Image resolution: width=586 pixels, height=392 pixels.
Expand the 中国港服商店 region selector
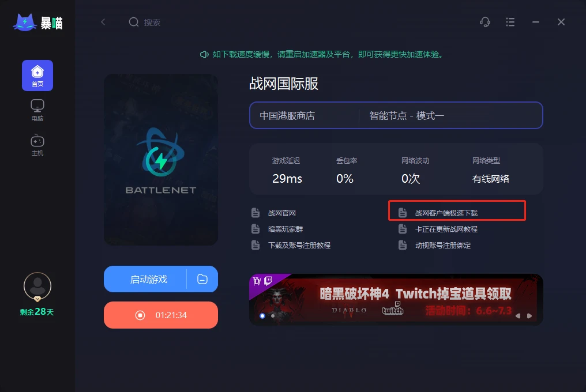[305, 115]
